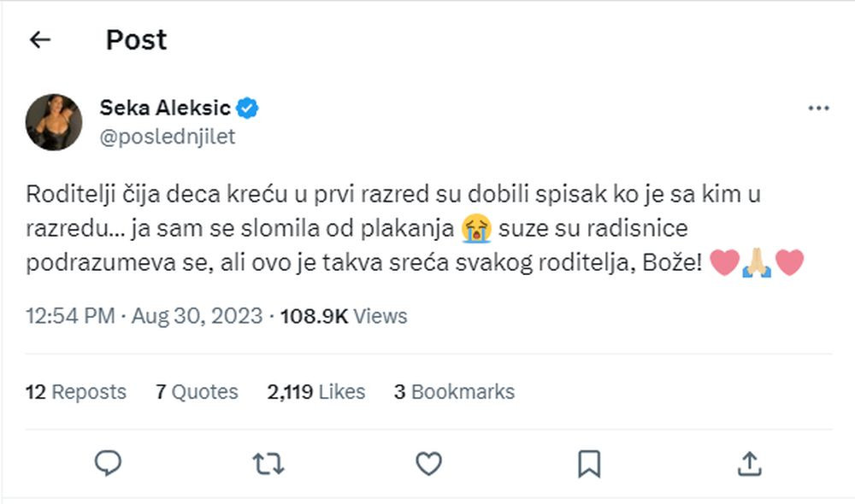Click the praying hands emoji
The width and height of the screenshot is (855, 504).
coord(757,263)
